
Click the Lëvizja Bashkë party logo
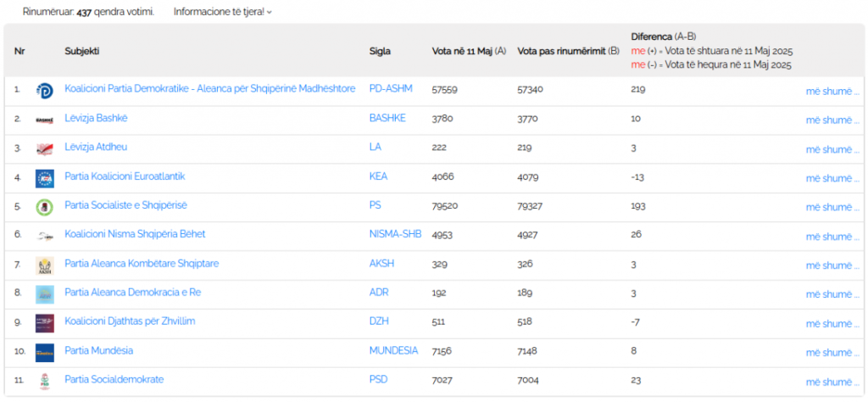(x=44, y=120)
